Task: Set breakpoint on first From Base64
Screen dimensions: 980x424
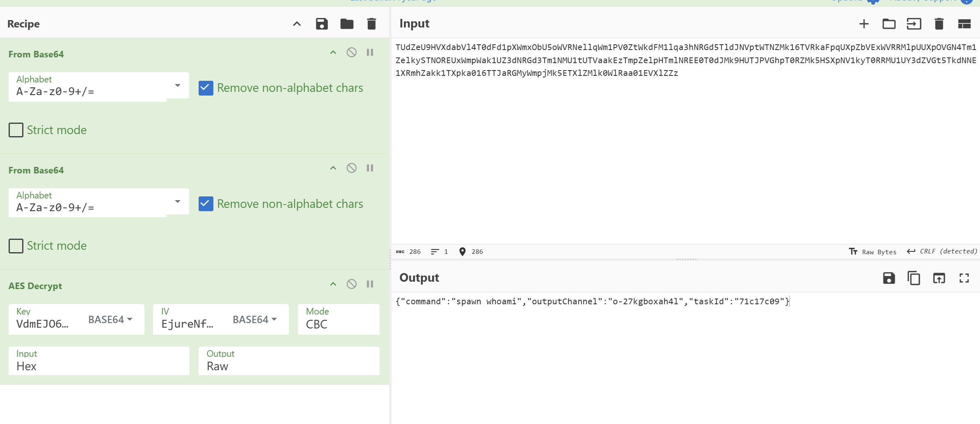Action: pos(370,52)
